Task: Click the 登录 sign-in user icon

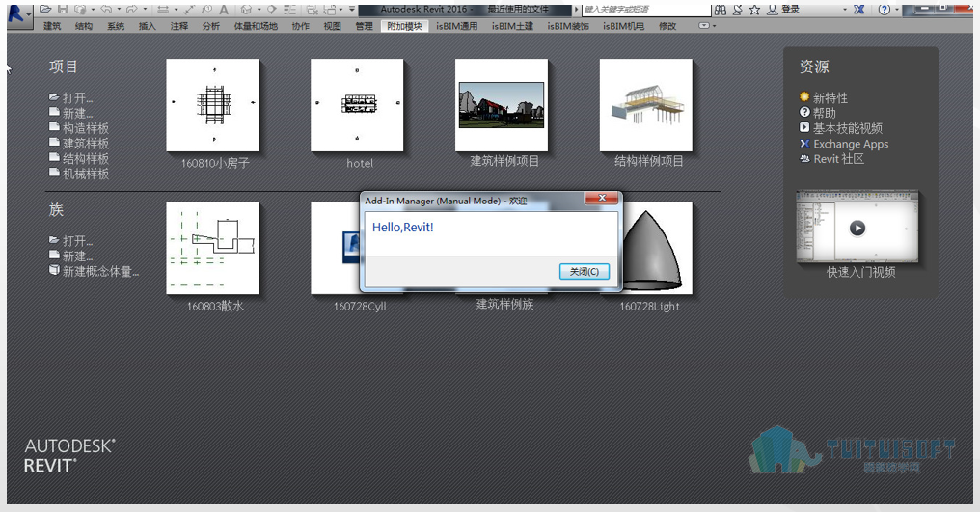Action: (773, 10)
